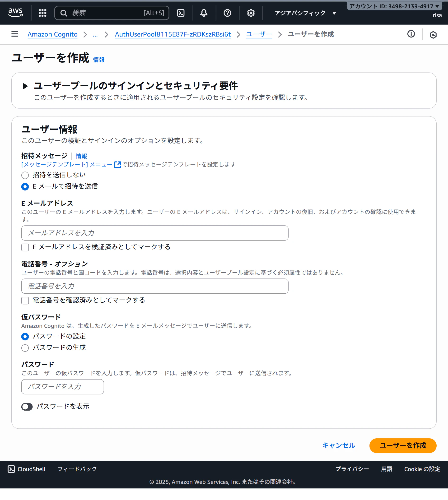
Task: Click the キャンセル button
Action: pos(338,445)
